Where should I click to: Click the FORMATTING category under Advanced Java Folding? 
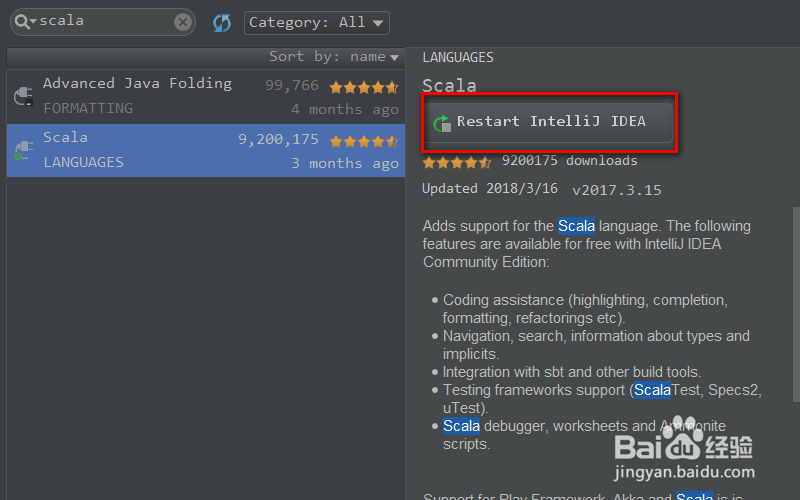pos(88,108)
